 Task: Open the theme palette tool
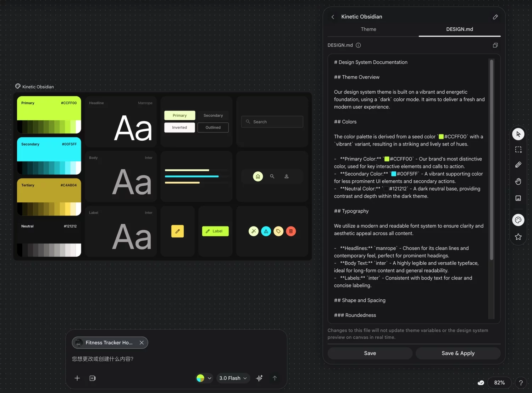(x=518, y=220)
